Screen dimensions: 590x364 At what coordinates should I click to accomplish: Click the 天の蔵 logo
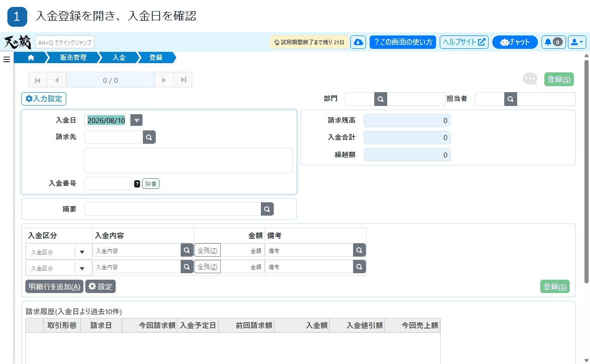coord(18,42)
